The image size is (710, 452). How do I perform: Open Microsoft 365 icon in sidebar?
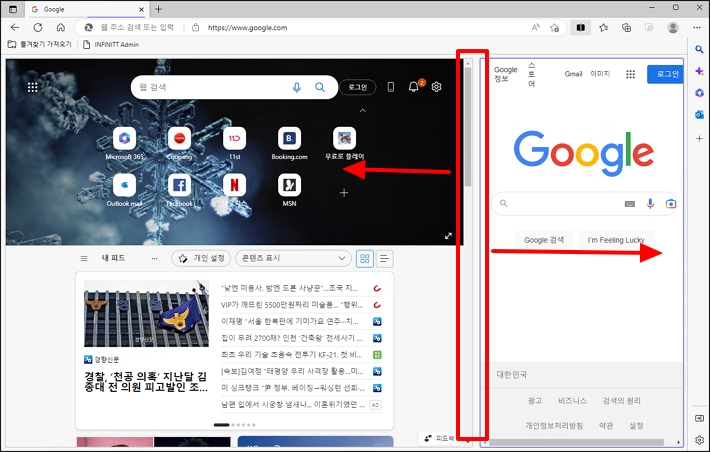tap(699, 93)
